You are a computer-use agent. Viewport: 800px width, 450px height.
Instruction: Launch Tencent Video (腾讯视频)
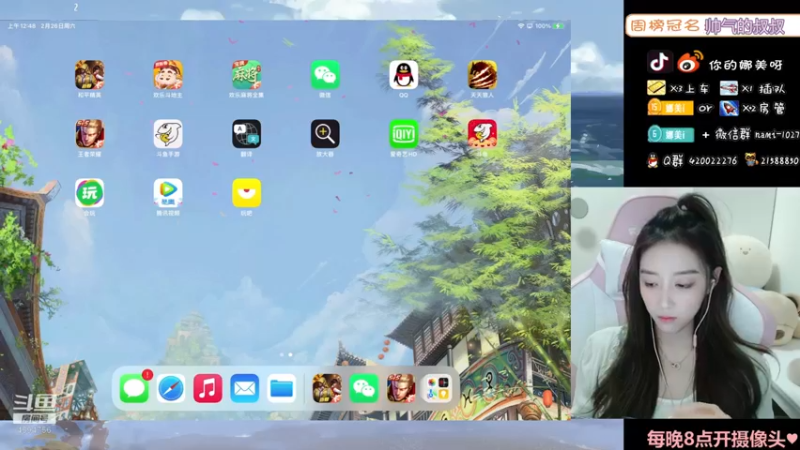tap(168, 193)
